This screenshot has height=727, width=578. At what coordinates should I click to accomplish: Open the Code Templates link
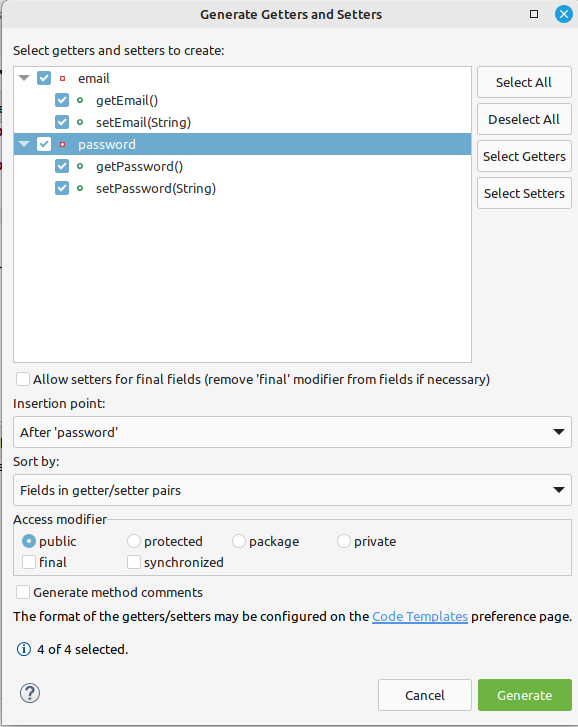(x=419, y=616)
